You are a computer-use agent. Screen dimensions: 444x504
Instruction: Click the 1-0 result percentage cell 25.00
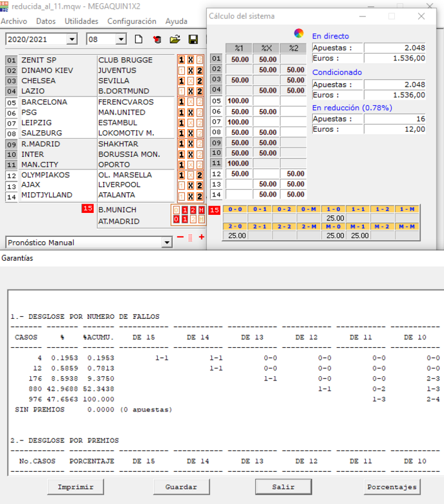[x=334, y=218]
